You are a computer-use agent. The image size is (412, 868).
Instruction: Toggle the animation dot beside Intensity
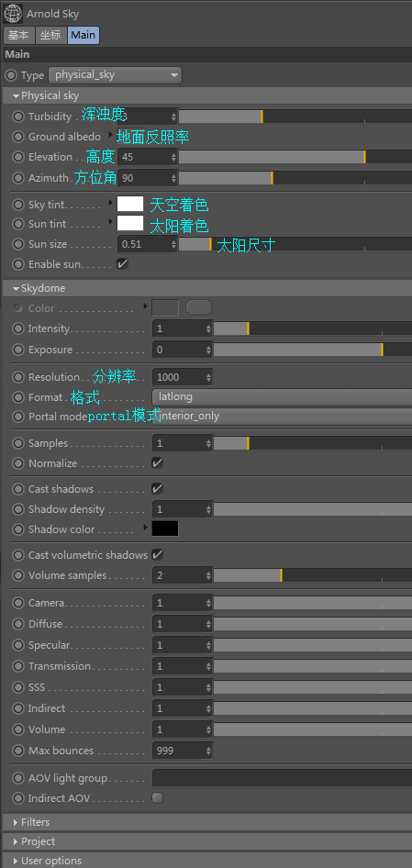pos(19,328)
